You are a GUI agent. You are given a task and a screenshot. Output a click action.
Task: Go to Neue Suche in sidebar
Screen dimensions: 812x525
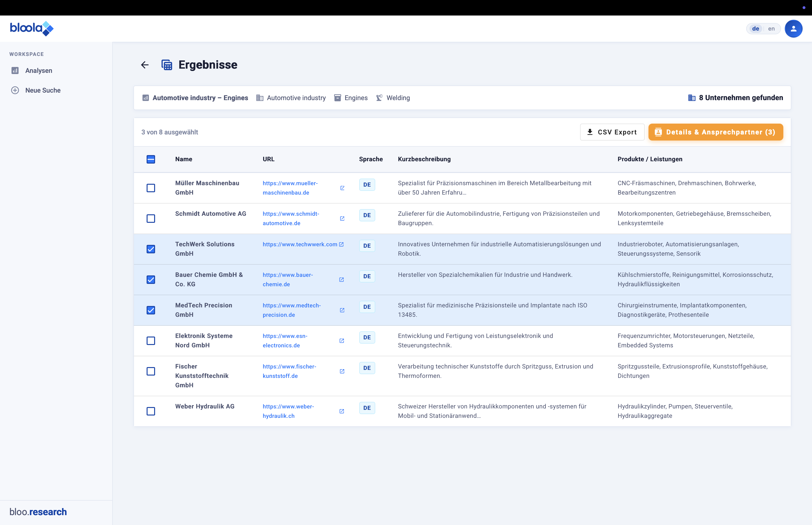tap(43, 90)
